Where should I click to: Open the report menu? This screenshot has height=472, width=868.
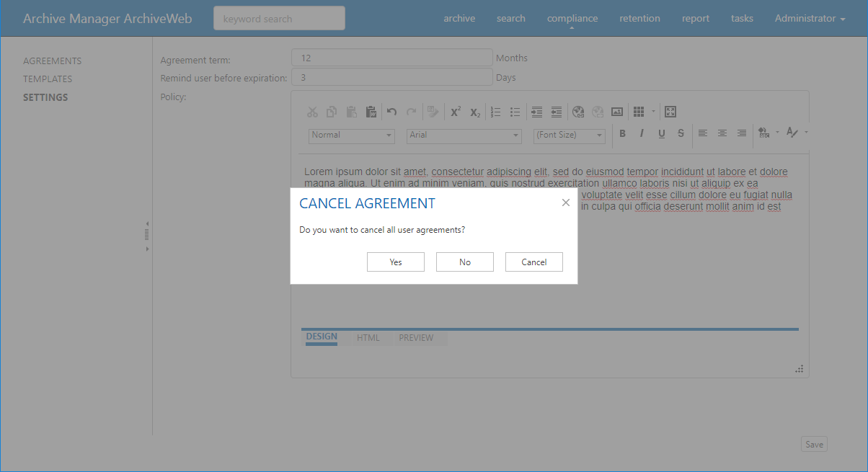click(x=696, y=19)
